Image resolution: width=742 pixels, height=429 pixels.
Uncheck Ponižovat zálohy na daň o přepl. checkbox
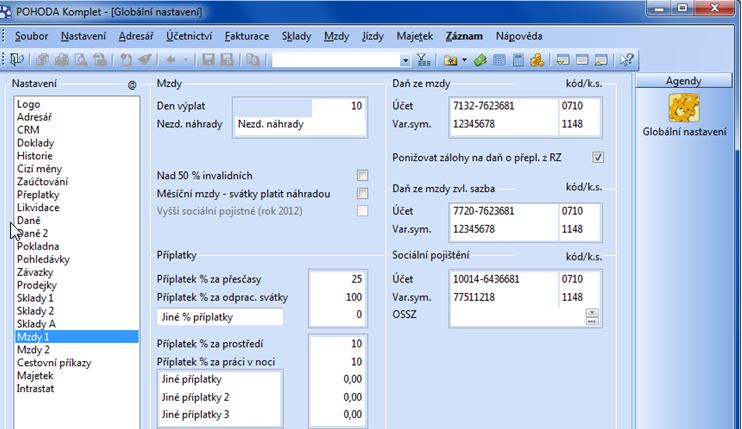click(598, 157)
